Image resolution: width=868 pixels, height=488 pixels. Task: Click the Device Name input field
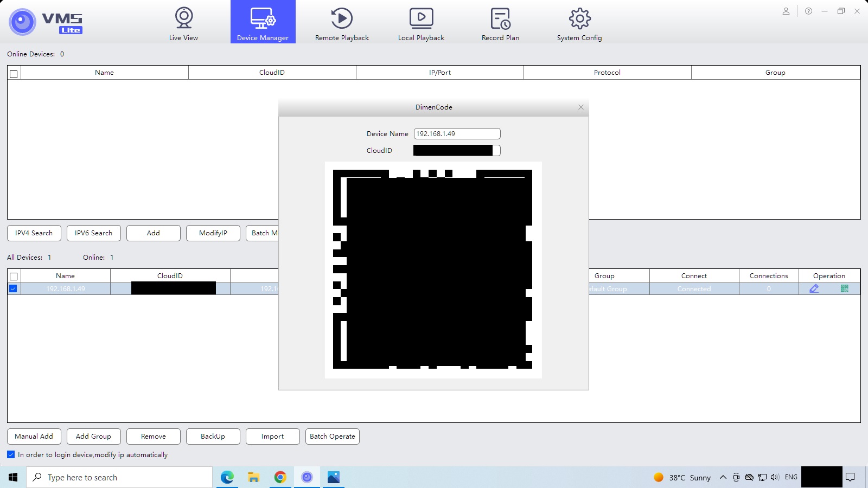[x=457, y=134]
